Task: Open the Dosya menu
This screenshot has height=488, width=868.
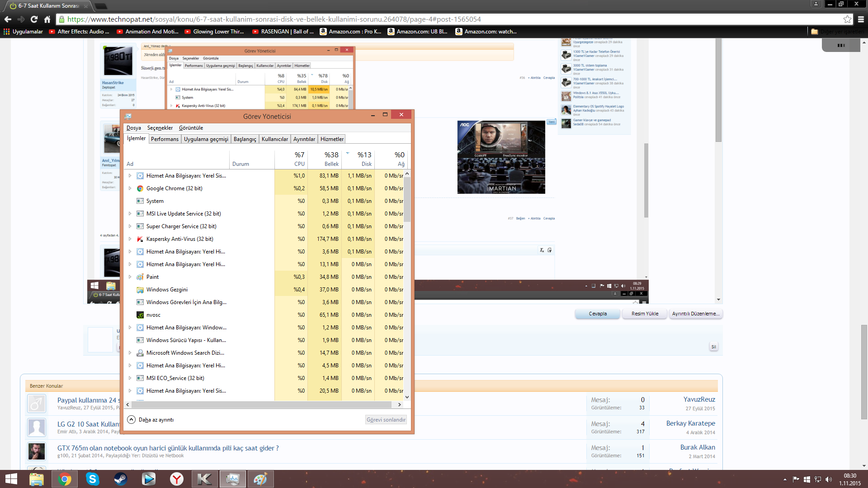Action: click(134, 128)
